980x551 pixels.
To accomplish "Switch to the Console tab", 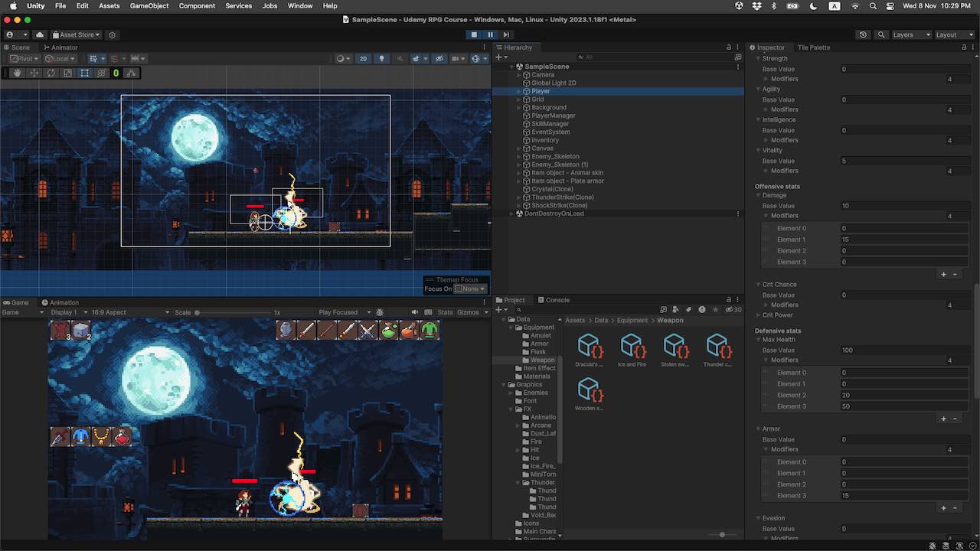I will (x=554, y=300).
